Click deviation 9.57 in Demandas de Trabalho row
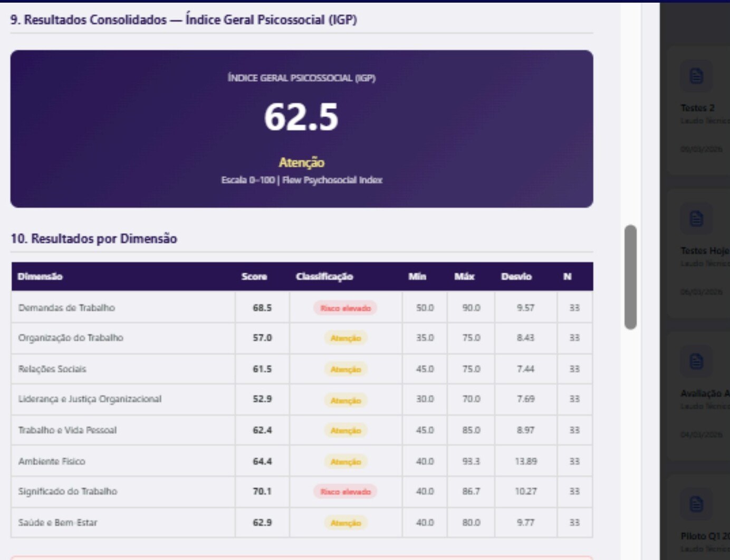This screenshot has width=730, height=560. click(x=525, y=308)
